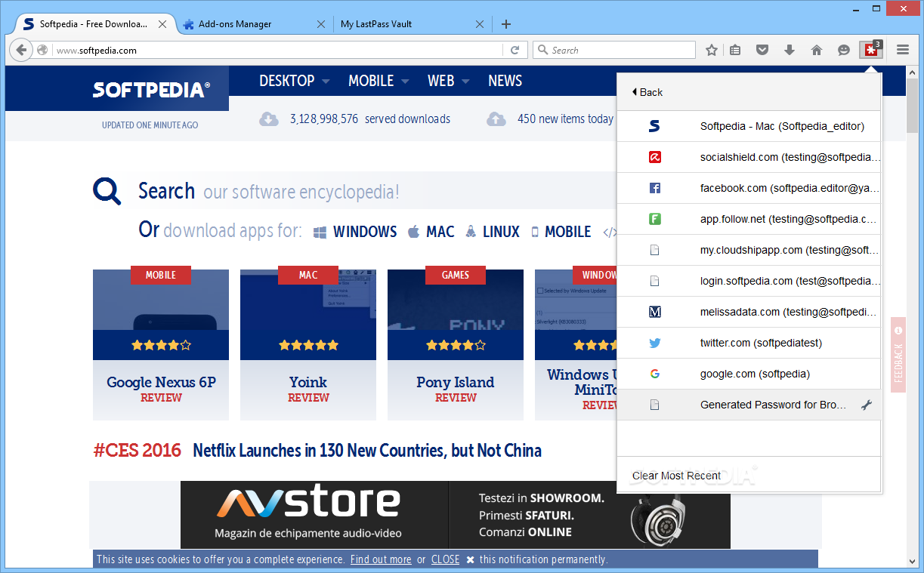Select socialshield.com LastPass entry
924x573 pixels.
749,157
